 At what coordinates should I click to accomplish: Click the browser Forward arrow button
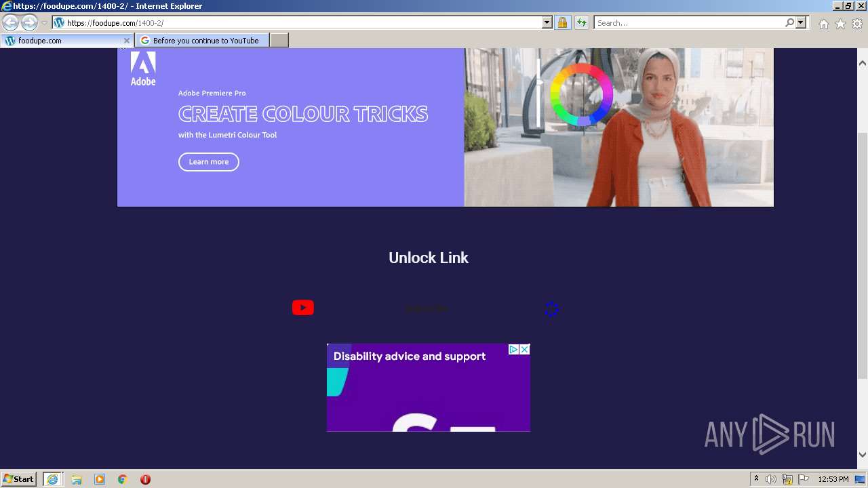[29, 23]
